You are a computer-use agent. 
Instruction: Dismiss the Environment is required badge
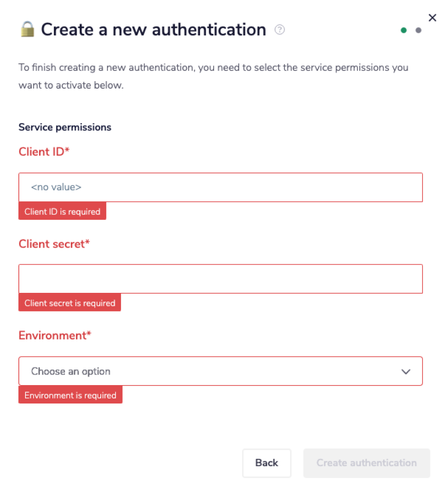pyautogui.click(x=70, y=395)
